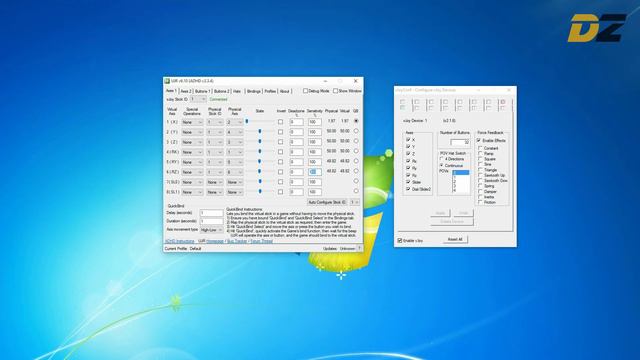Expand Special Operations dropdown for axis 4 (RX)

[x=192, y=152]
